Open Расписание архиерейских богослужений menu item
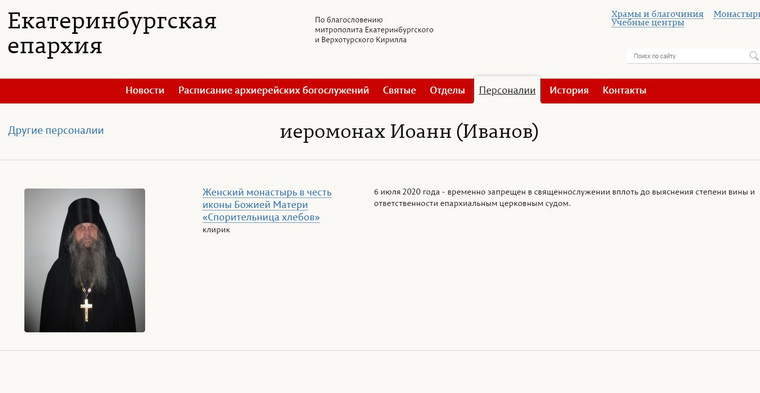Viewport: 760px width, 393px height. tap(273, 91)
